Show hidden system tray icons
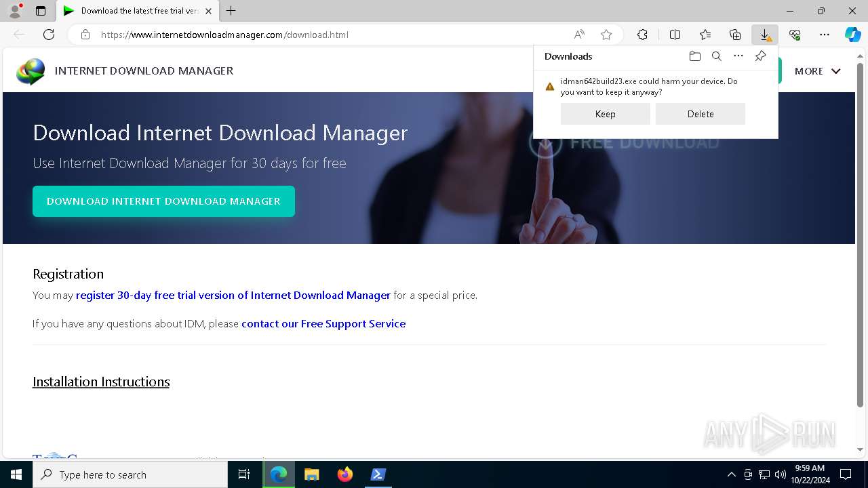Screen dimensions: 868x488 (731, 474)
